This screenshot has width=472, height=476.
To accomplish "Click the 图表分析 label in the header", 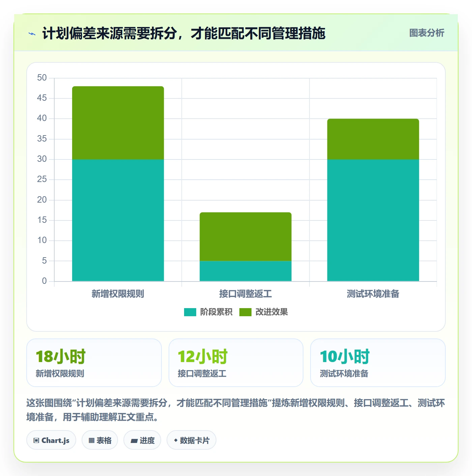I will coord(426,33).
